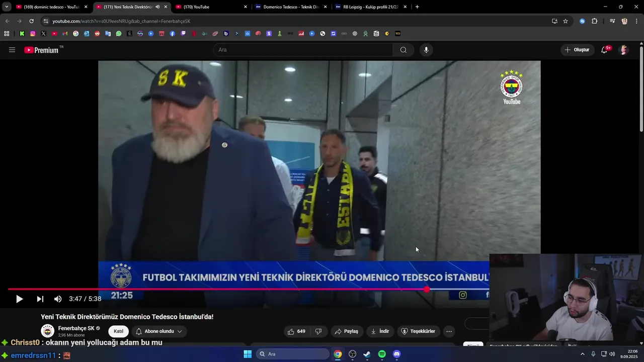644x362 pixels.
Task: Open the Windows Start menu
Action: [248, 354]
